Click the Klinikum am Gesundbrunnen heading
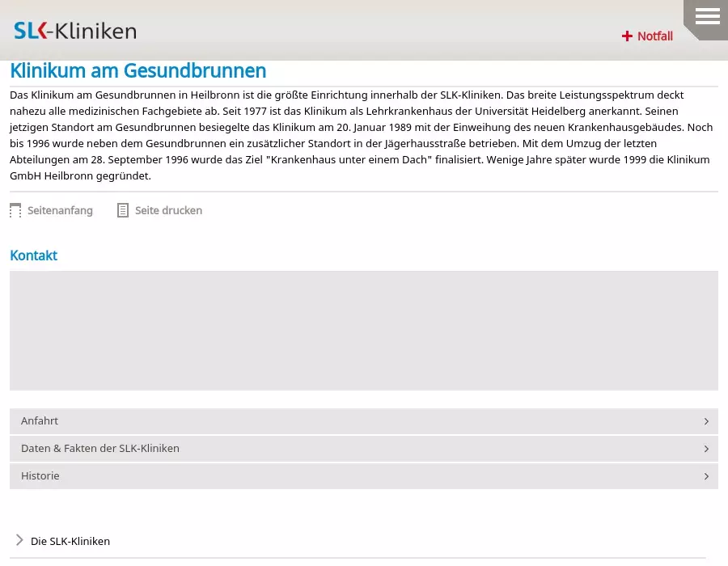 pos(138,71)
